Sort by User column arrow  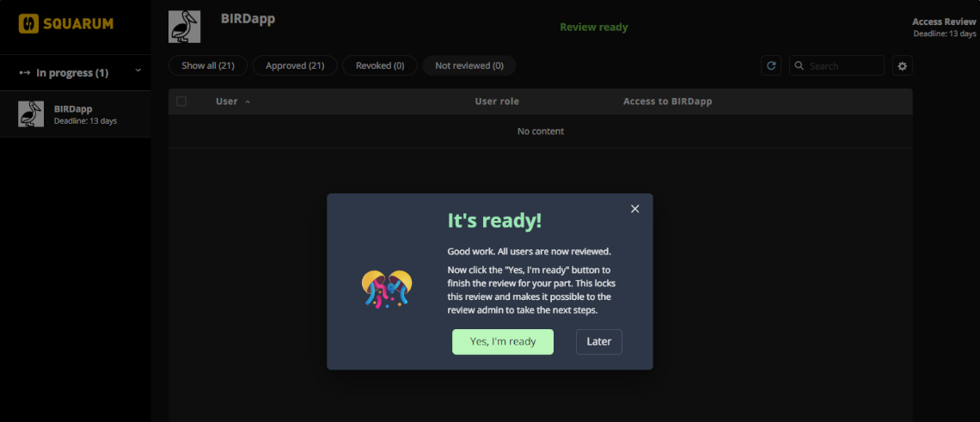click(248, 102)
